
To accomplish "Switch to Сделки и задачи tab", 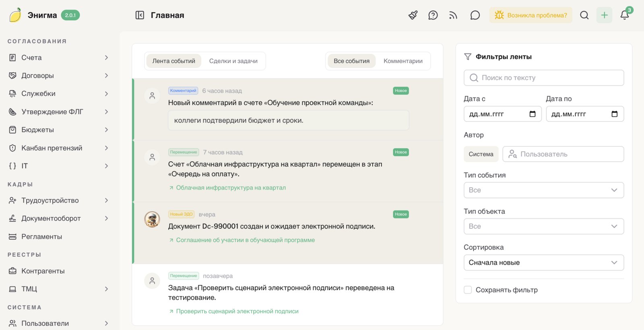I will [x=233, y=61].
